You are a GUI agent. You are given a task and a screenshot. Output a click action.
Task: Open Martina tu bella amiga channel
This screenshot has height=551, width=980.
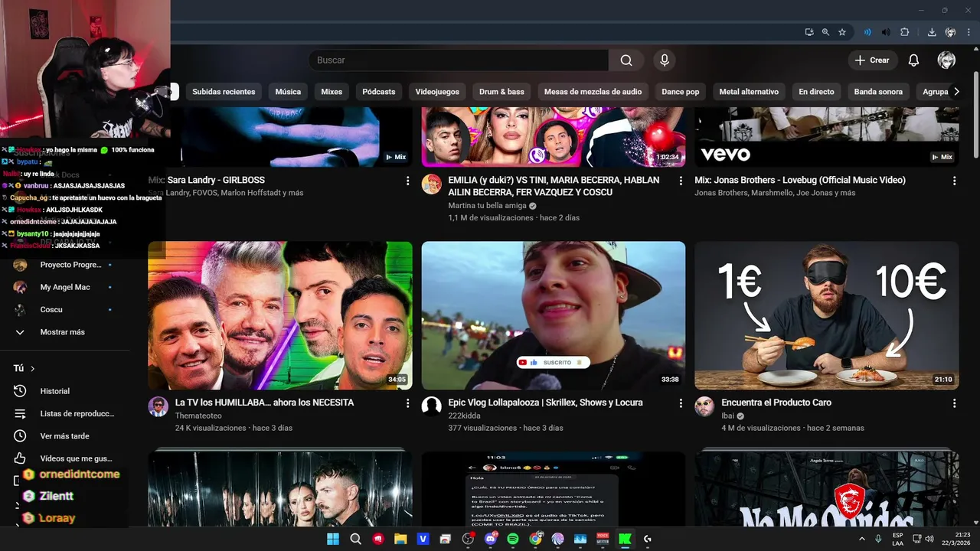point(489,206)
